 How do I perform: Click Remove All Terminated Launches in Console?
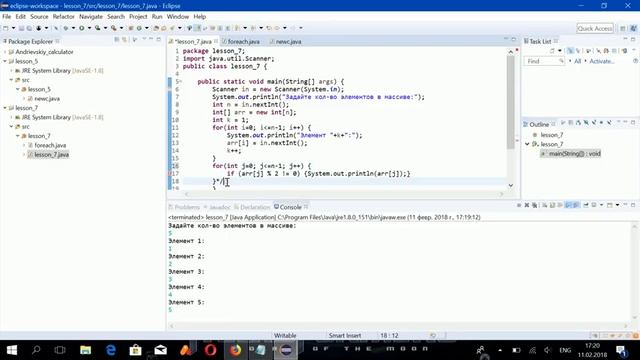[534, 205]
